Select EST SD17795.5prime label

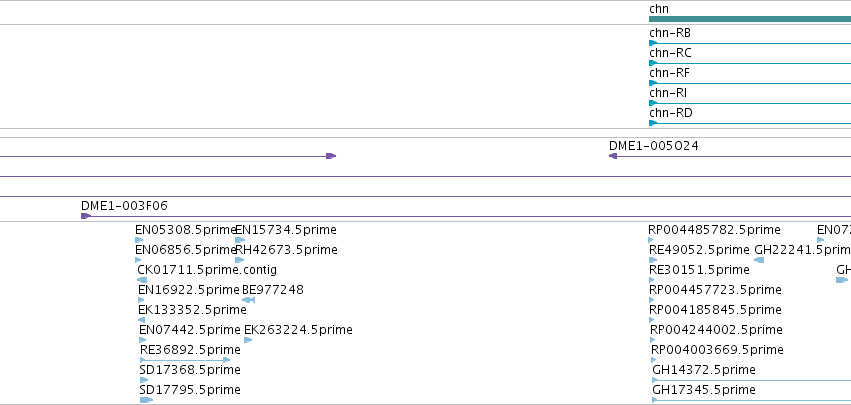[190, 390]
